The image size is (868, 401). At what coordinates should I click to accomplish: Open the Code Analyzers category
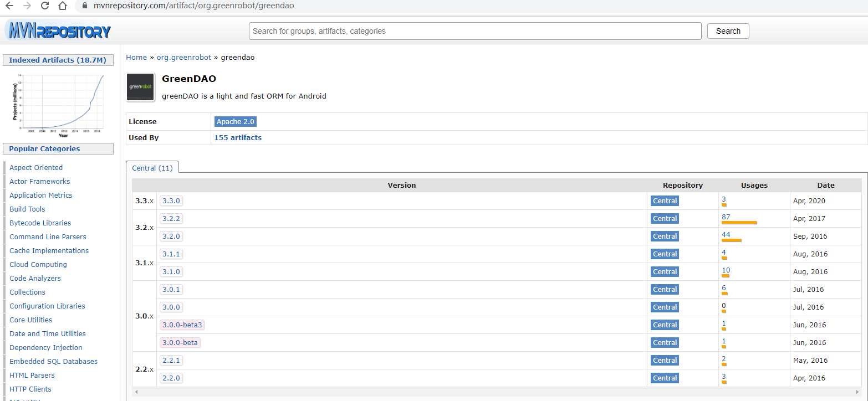(35, 278)
